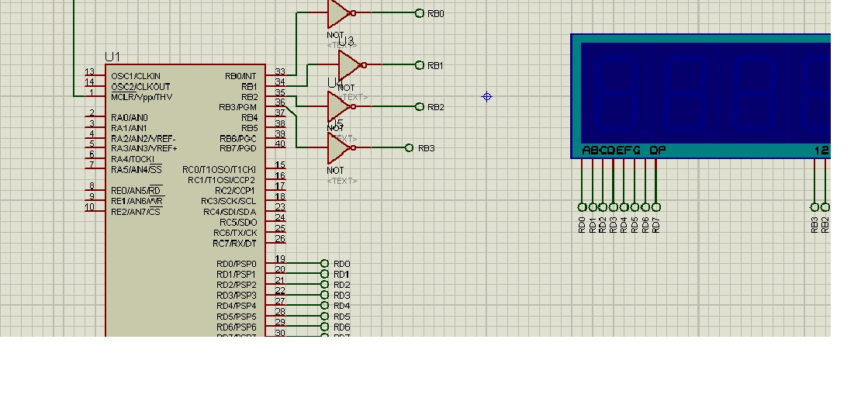Click the blue origin crosshair marker
The height and width of the screenshot is (419, 868).
tap(486, 97)
